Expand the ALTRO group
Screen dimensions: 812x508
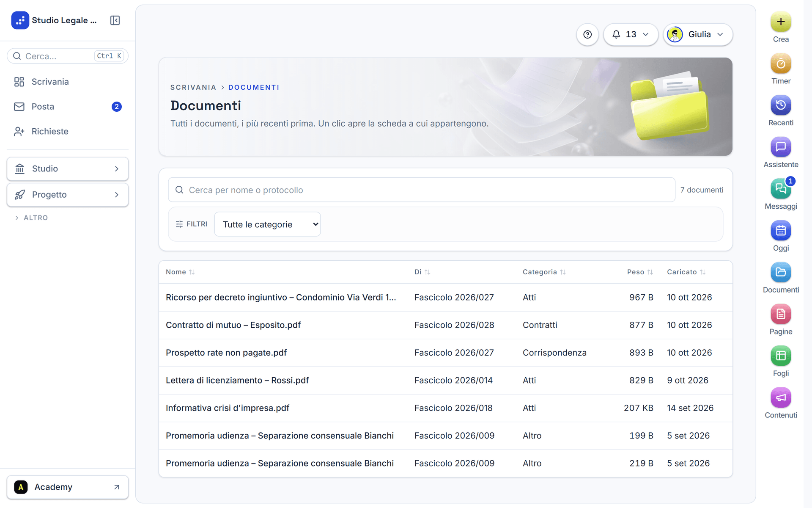point(32,218)
